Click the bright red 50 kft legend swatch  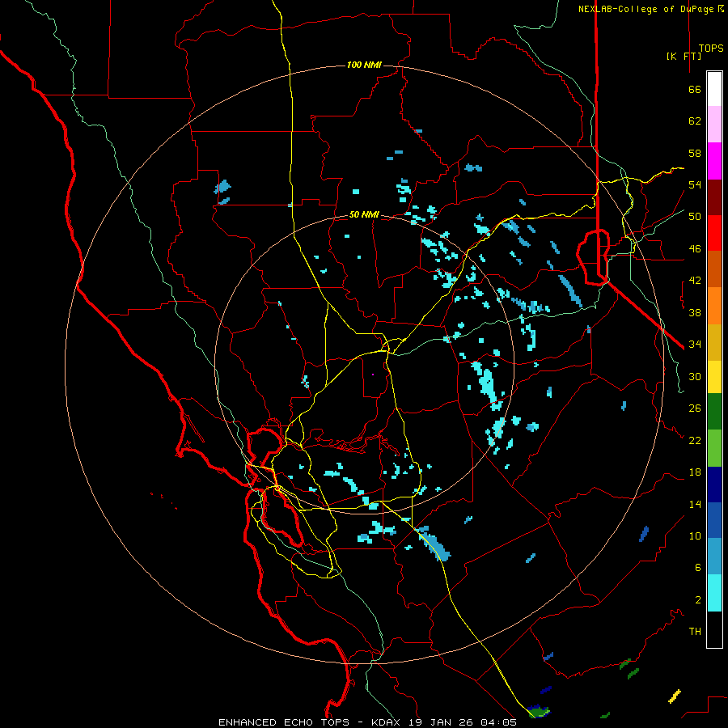(714, 233)
